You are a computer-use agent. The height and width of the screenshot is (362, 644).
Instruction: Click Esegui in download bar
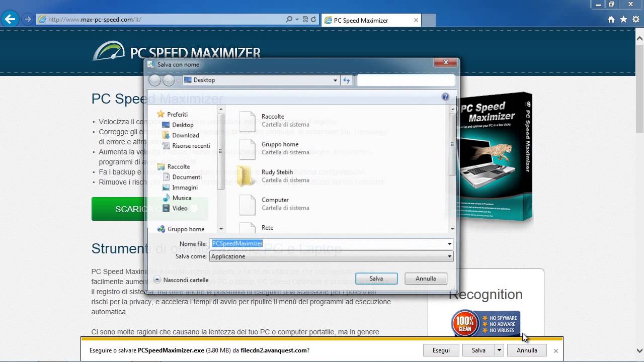click(x=441, y=350)
